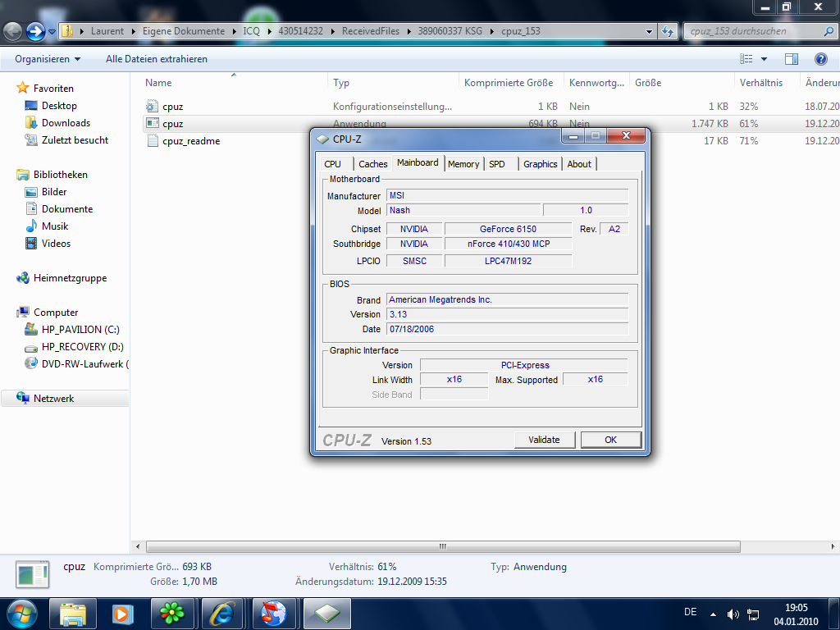Image resolution: width=840 pixels, height=630 pixels.
Task: Sort files by Typ column header
Action: click(x=341, y=83)
